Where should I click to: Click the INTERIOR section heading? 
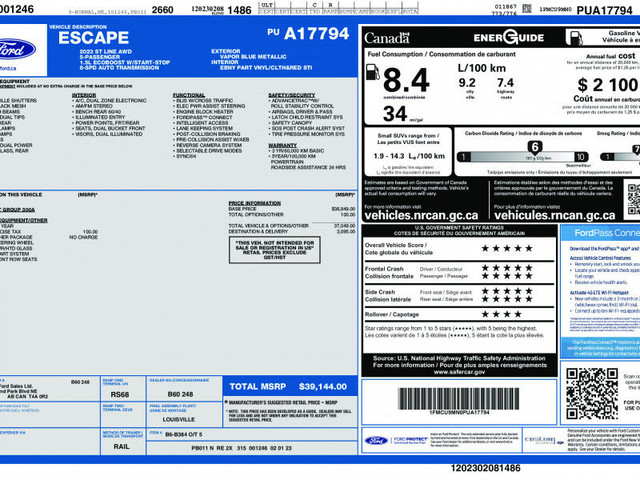point(84,95)
